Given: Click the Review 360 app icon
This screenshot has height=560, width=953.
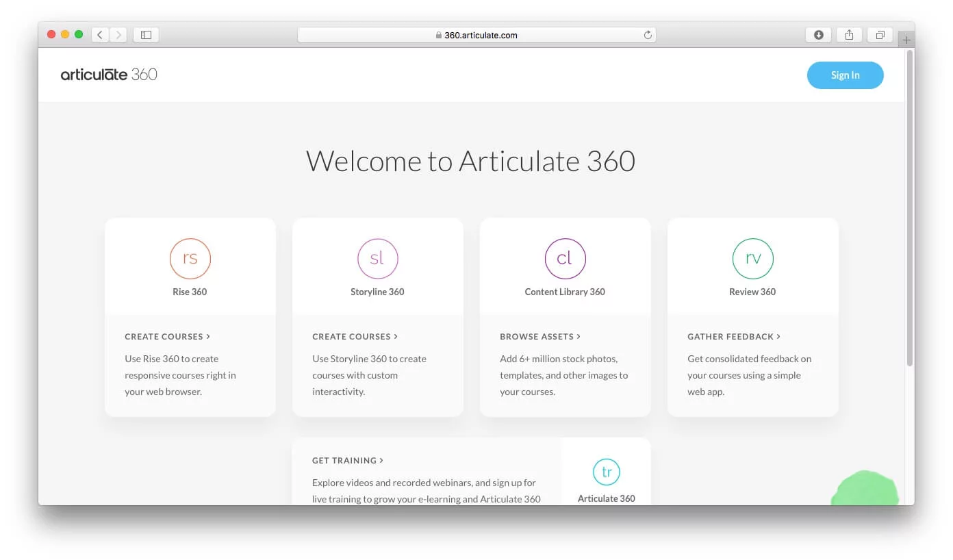Looking at the screenshot, I should point(752,258).
